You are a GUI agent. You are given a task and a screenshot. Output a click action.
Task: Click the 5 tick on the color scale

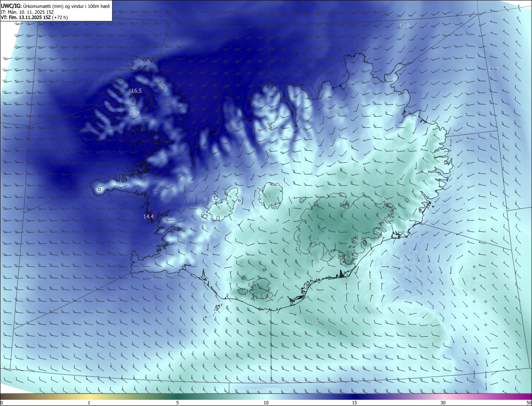coord(177,403)
